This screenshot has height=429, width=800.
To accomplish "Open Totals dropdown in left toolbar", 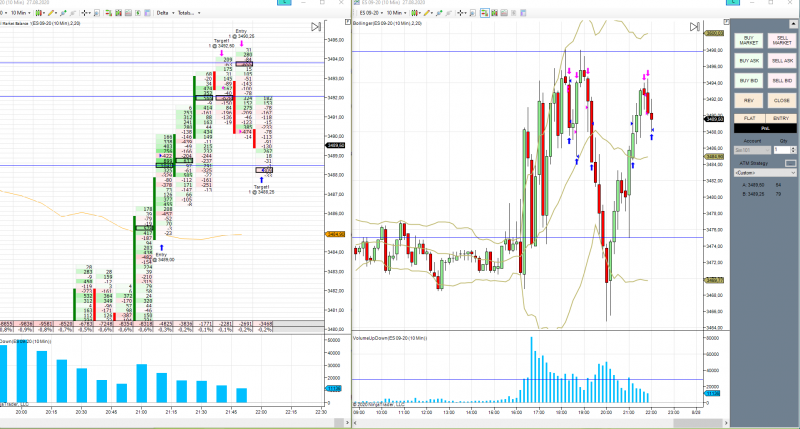I will [189, 13].
